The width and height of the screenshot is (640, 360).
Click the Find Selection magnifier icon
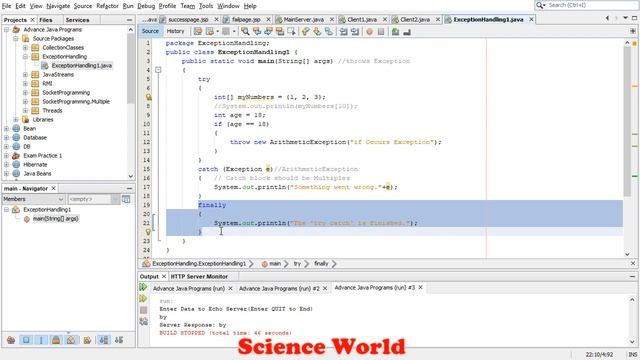coord(245,31)
